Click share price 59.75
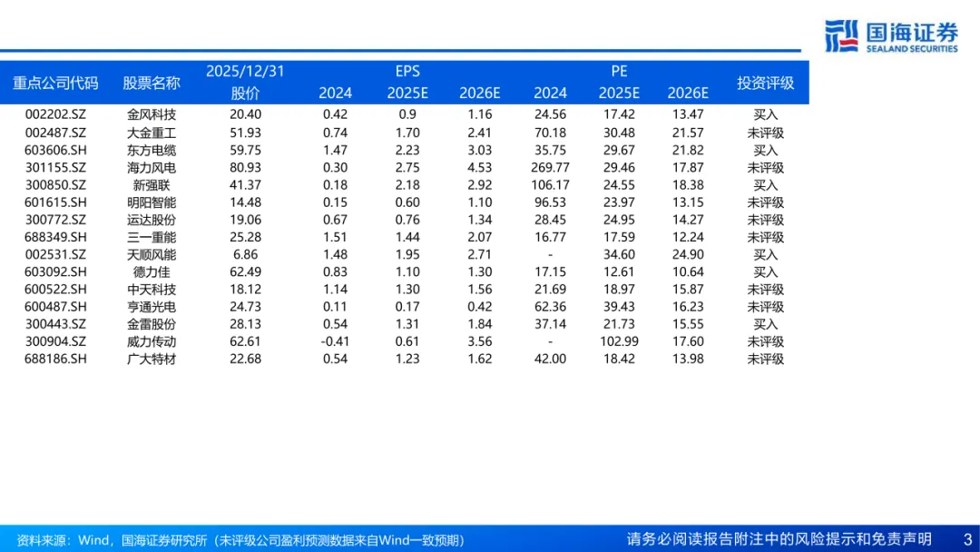This screenshot has height=552, width=980. pos(245,150)
